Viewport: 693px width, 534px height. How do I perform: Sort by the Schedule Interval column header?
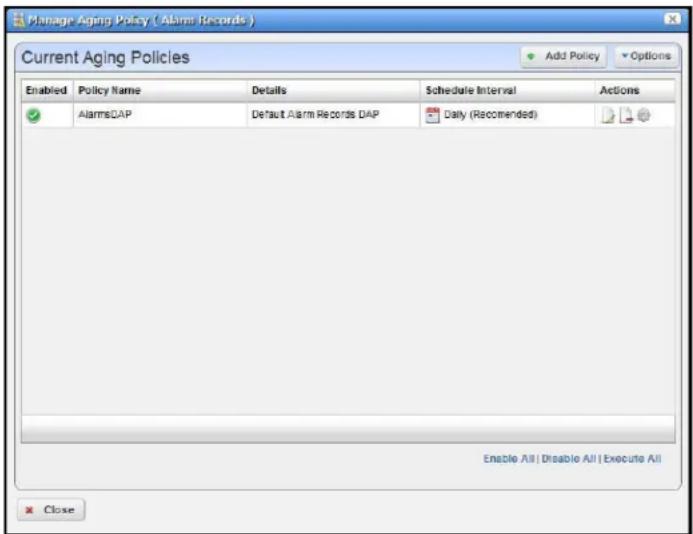(x=507, y=91)
